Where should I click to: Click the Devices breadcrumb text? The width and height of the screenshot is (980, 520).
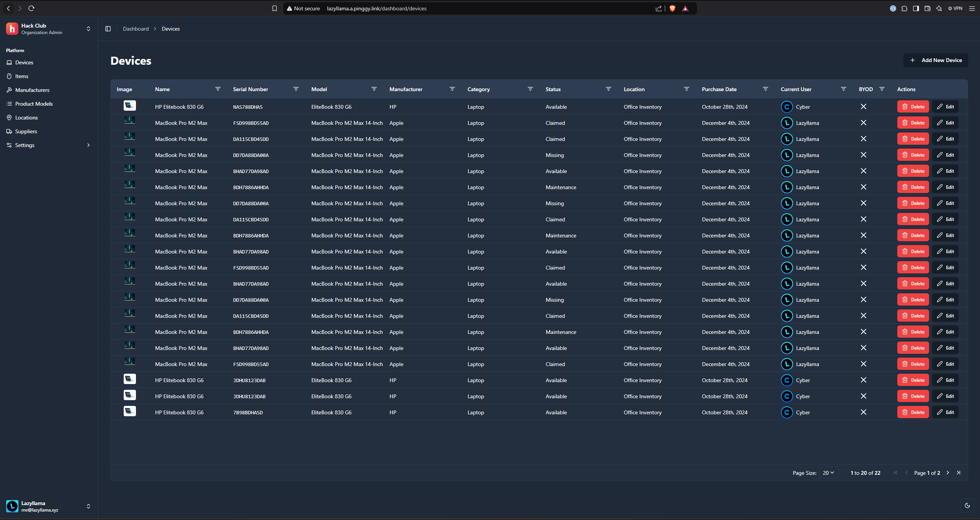171,29
